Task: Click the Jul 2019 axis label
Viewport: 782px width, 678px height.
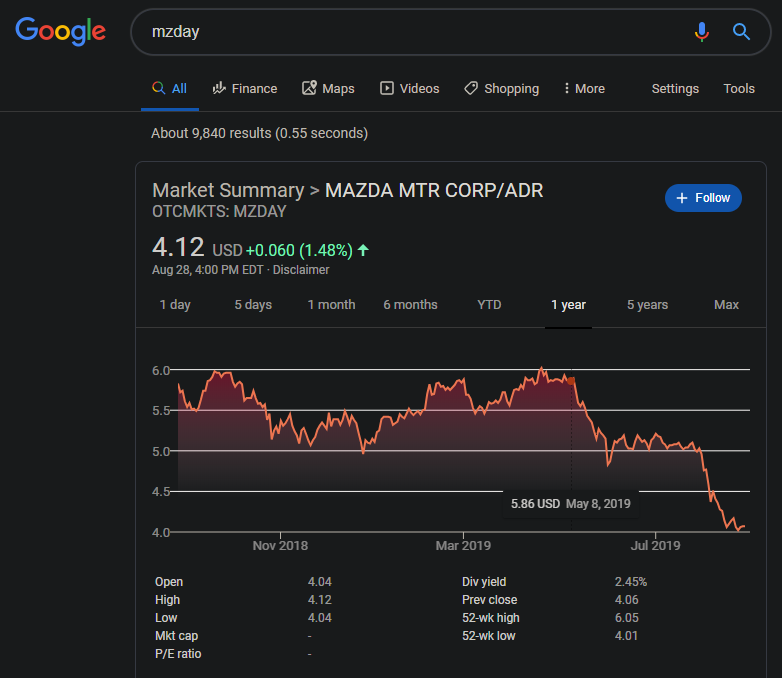Action: pyautogui.click(x=655, y=546)
